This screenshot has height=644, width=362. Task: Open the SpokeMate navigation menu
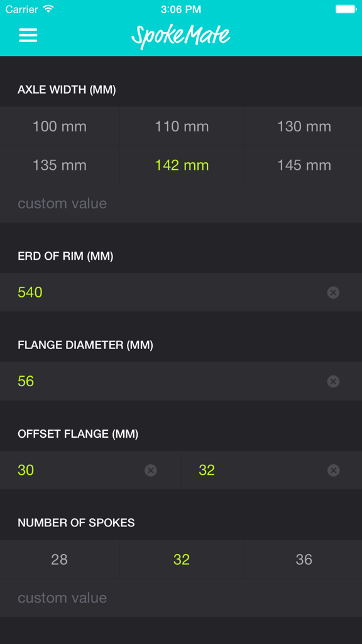pos(28,36)
